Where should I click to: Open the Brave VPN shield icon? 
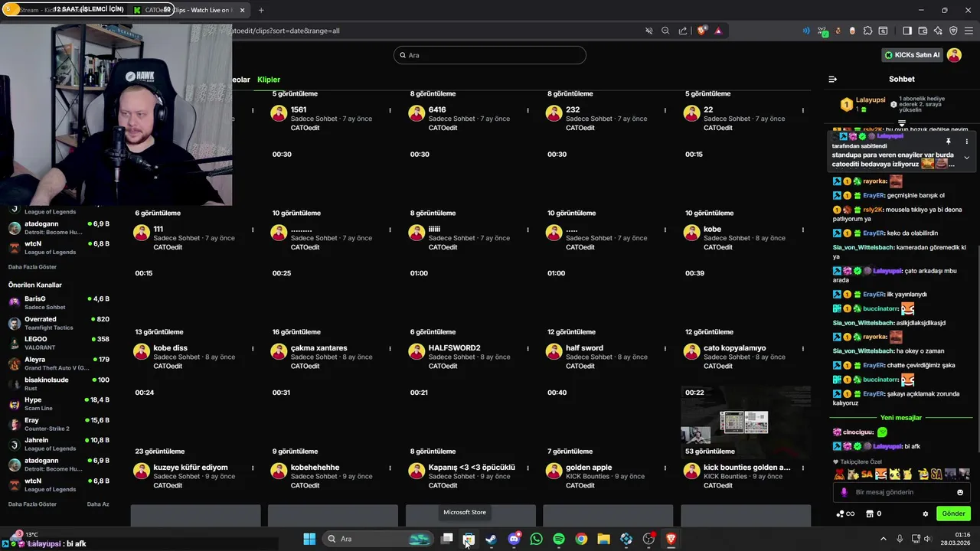tap(953, 31)
